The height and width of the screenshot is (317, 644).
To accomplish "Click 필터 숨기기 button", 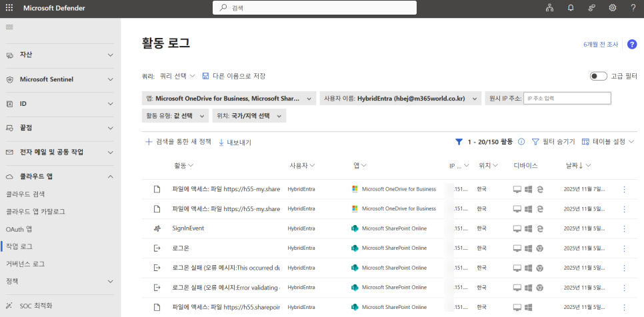I will [553, 141].
